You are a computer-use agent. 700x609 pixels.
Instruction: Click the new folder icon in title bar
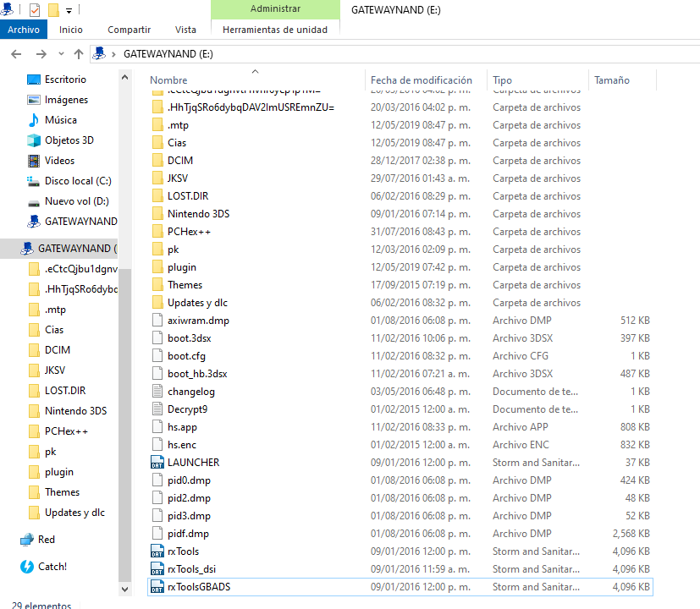[53, 10]
